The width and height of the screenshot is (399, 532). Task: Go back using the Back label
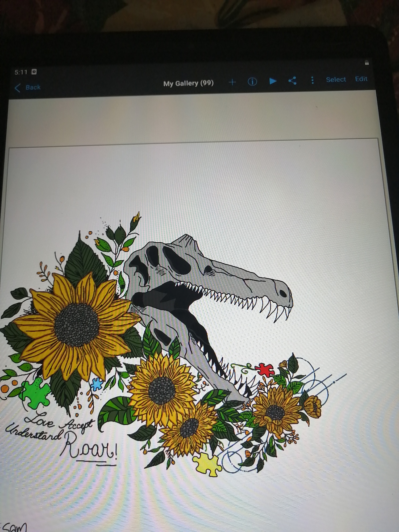pos(33,87)
